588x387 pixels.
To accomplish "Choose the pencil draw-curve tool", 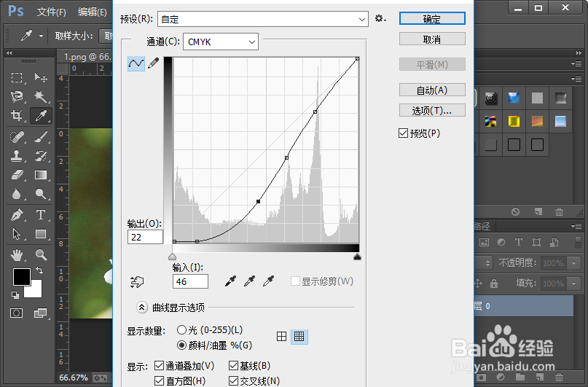I will click(153, 63).
